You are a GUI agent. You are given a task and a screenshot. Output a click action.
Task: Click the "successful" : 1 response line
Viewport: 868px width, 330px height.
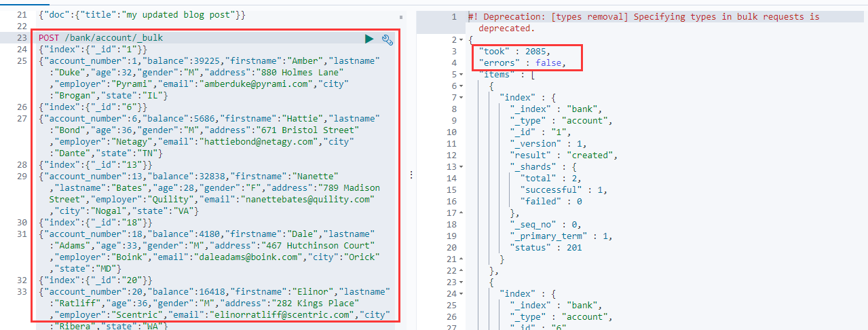click(x=564, y=190)
